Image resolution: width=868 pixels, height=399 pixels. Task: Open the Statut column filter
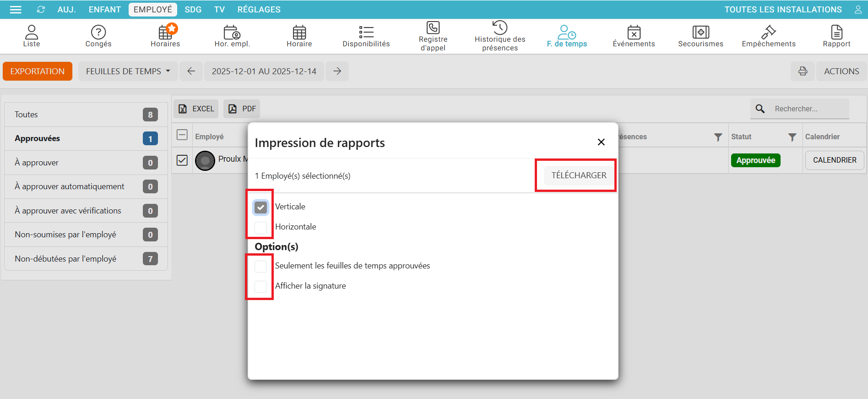pos(792,137)
